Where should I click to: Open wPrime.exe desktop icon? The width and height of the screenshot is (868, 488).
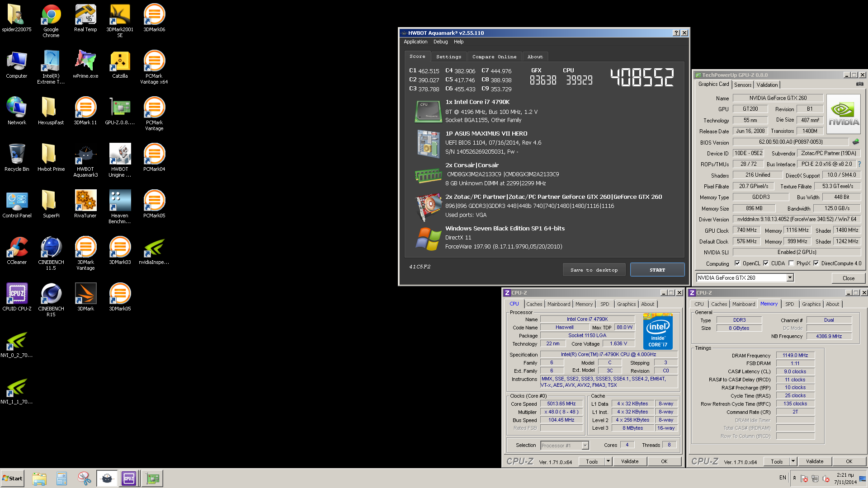[85, 65]
